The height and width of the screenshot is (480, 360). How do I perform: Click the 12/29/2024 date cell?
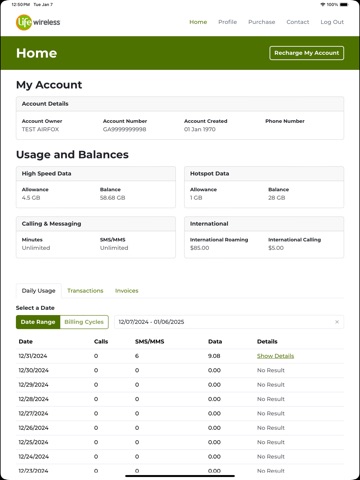[x=33, y=385]
